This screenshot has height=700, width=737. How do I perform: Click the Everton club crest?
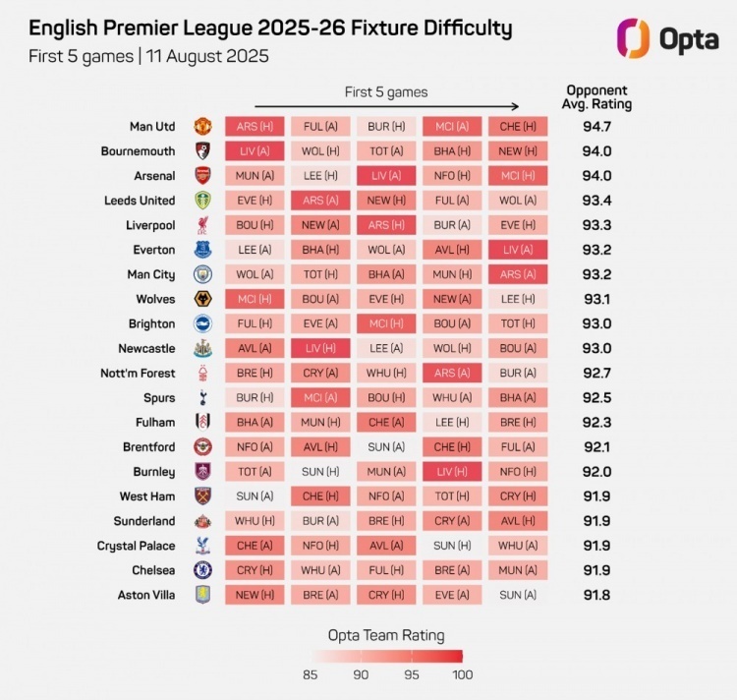[x=202, y=250]
